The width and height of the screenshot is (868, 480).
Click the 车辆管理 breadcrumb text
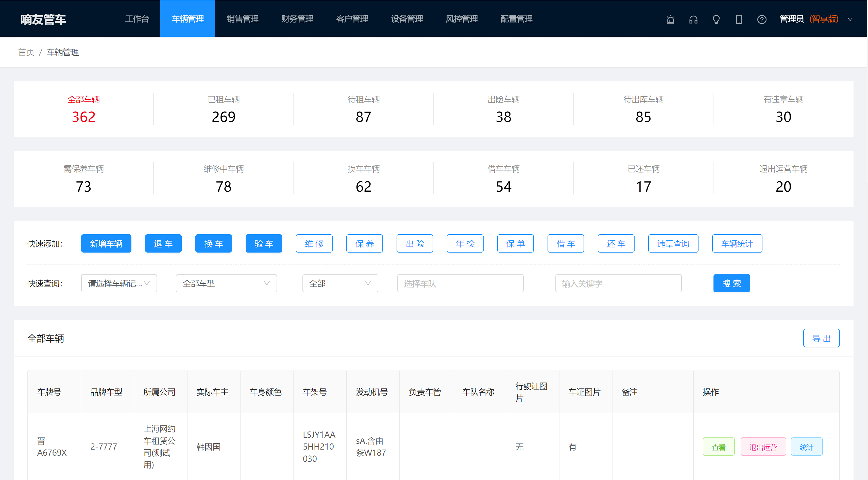(x=63, y=52)
